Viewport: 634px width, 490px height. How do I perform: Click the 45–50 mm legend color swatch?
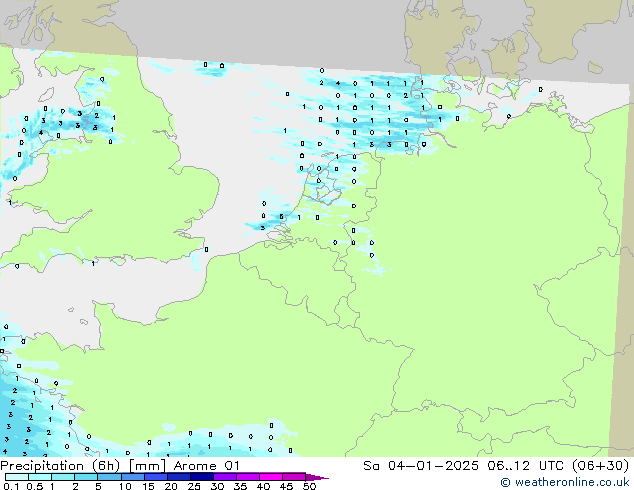point(294,477)
